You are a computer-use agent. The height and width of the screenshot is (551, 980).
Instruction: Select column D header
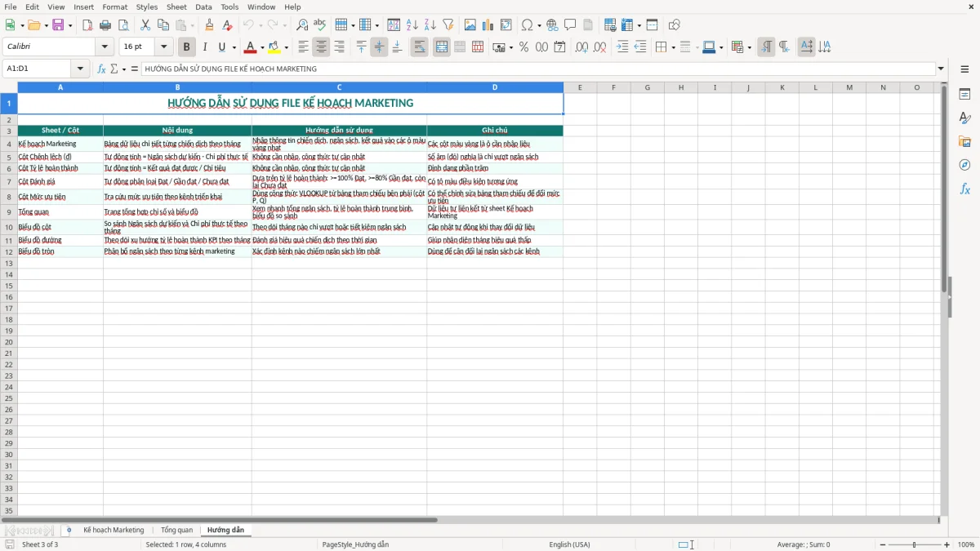point(494,87)
